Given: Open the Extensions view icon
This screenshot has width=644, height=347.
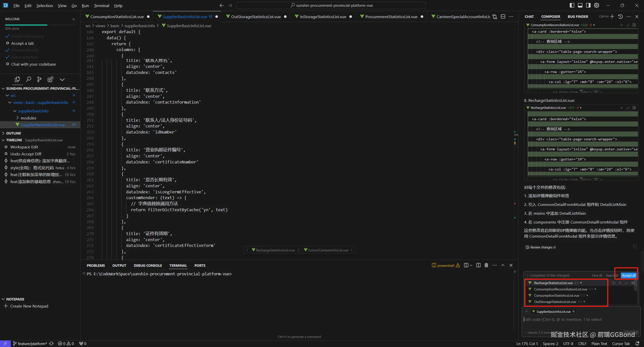Looking at the screenshot, I should pos(50,79).
